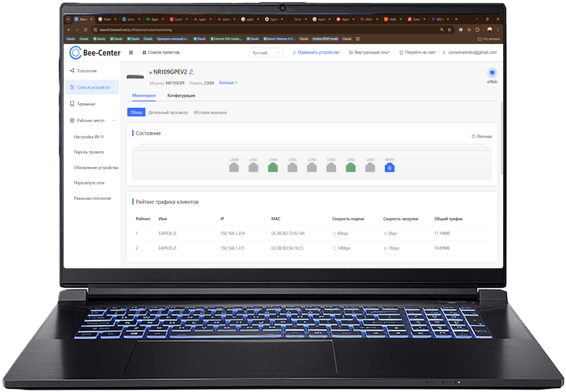The height and width of the screenshot is (392, 566).
Task: Open the История журнала sub-tab
Action: (x=210, y=113)
